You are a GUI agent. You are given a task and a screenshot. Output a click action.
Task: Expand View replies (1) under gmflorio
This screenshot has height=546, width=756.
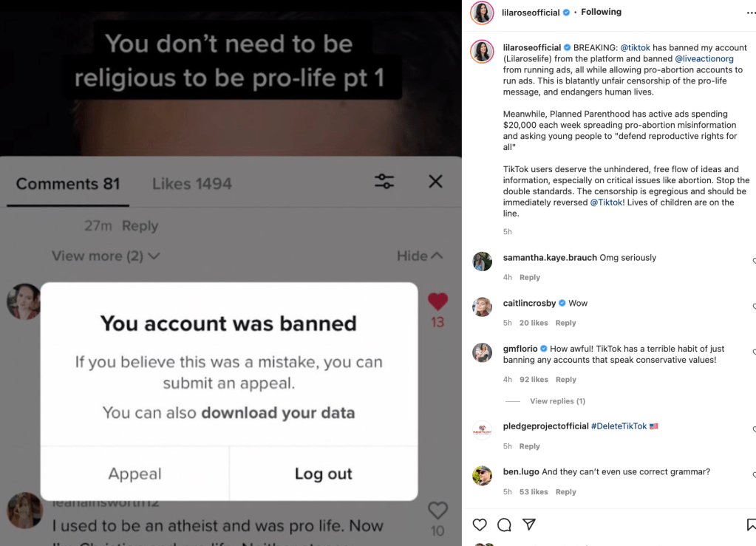pyautogui.click(x=557, y=401)
